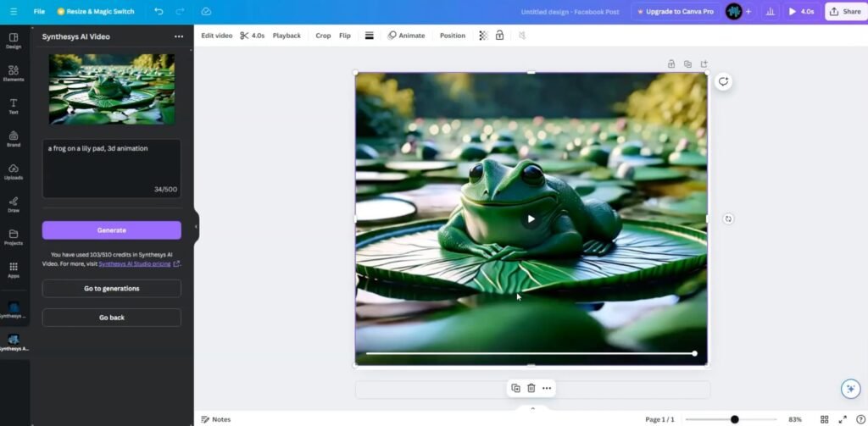Click the undo arrow in top bar

pyautogui.click(x=159, y=12)
